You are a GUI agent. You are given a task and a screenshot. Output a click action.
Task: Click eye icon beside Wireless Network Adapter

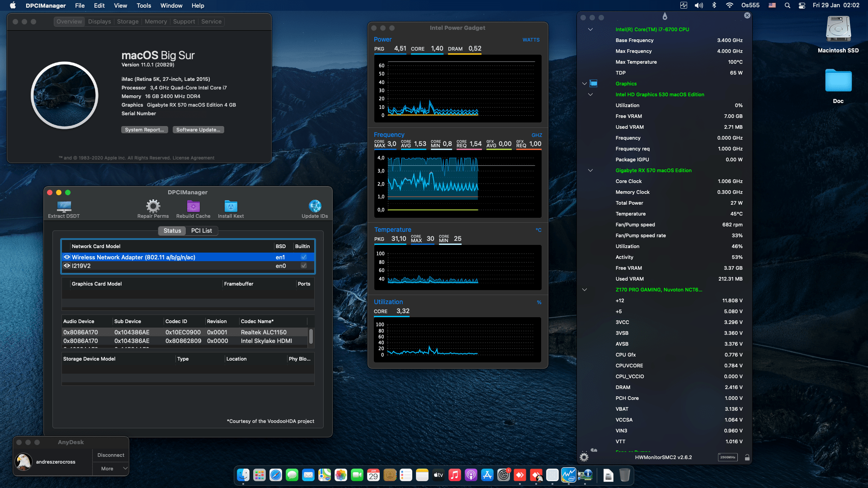[67, 257]
